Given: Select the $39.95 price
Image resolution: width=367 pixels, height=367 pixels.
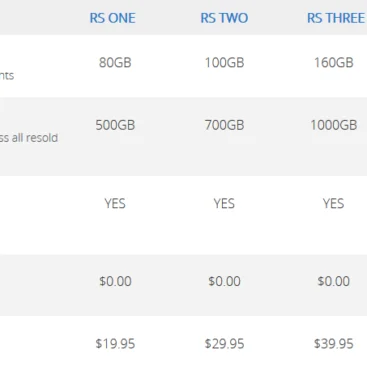Looking at the screenshot, I should tap(334, 344).
